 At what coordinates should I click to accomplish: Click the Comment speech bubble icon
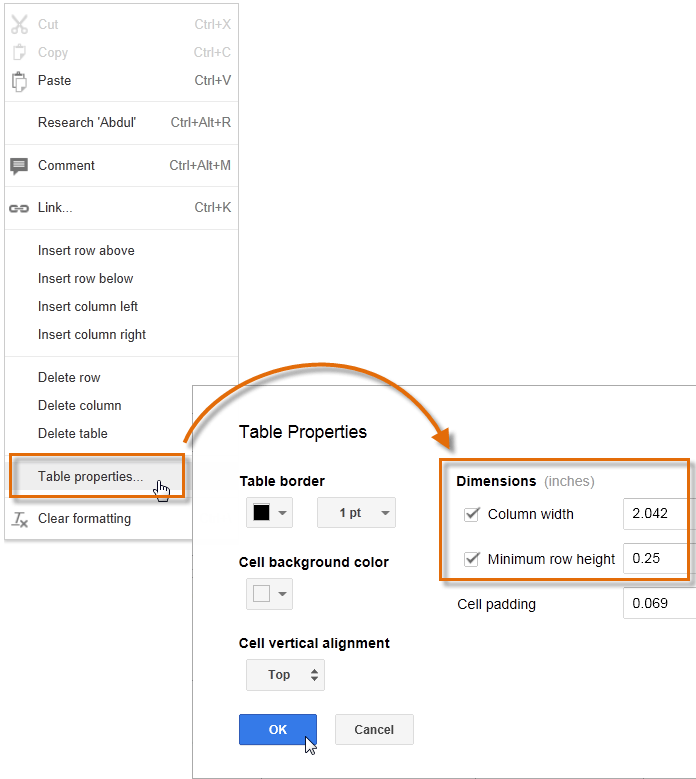point(19,166)
